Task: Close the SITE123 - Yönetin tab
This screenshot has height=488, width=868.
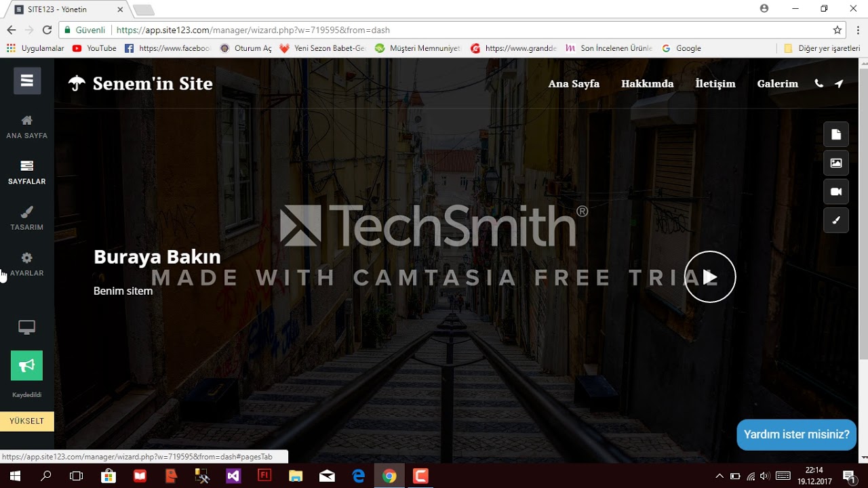Action: [x=121, y=9]
